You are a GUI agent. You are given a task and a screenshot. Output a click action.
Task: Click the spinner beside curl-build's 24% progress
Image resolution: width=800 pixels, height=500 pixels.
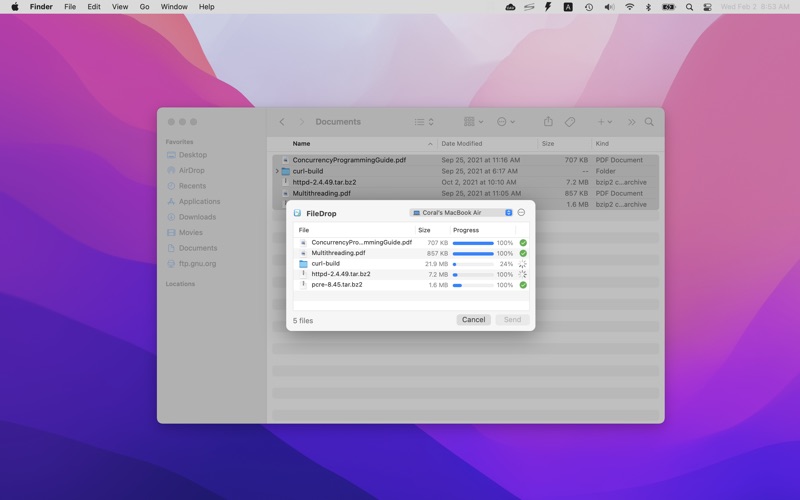522,264
